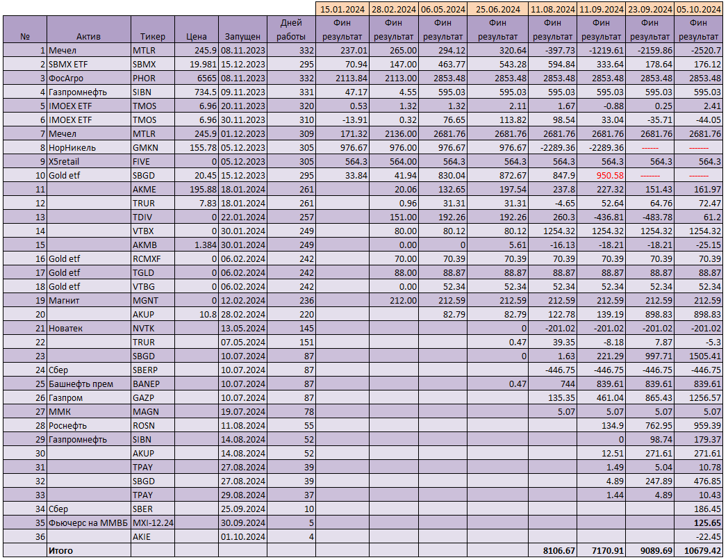Click the 'Актив' column header

[89, 30]
